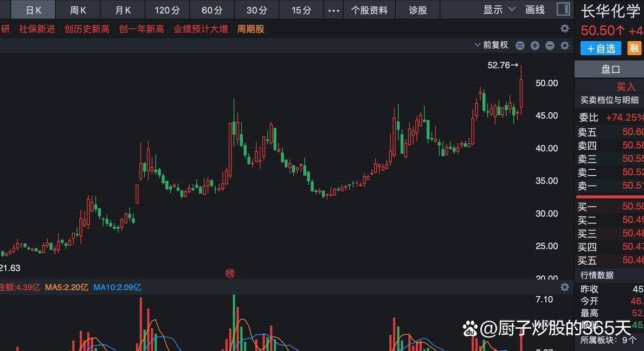Click the orange 融 margin badge
Image resolution: width=644 pixels, height=351 pixels.
(x=634, y=48)
